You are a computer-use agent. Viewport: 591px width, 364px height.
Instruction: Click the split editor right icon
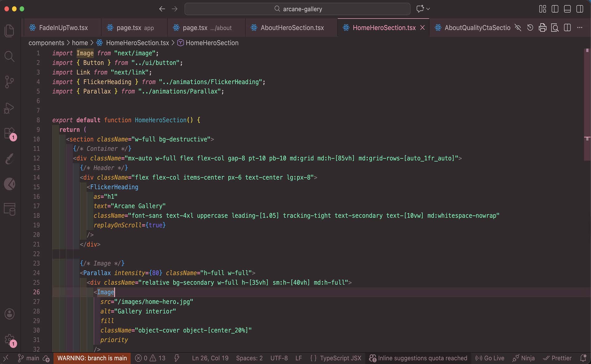567,28
